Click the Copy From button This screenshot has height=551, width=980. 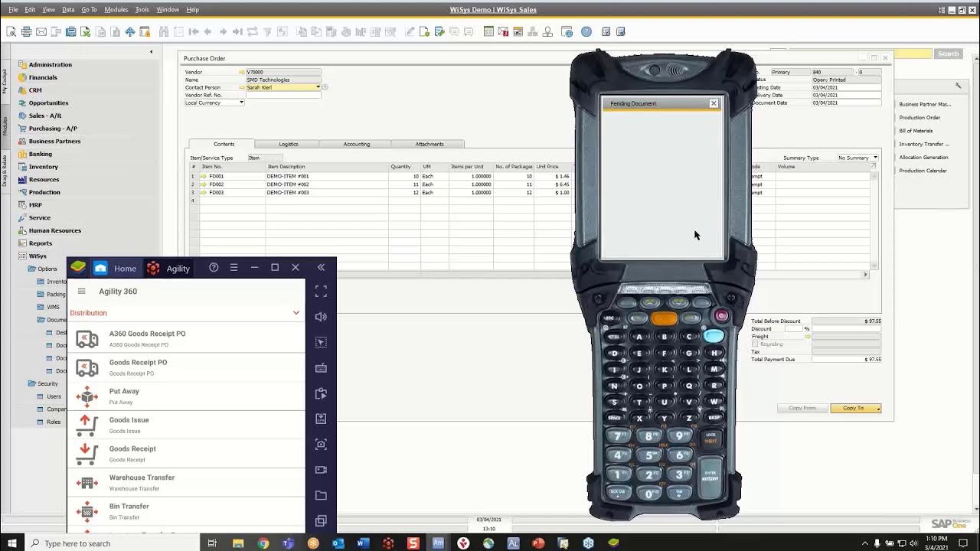coord(802,409)
